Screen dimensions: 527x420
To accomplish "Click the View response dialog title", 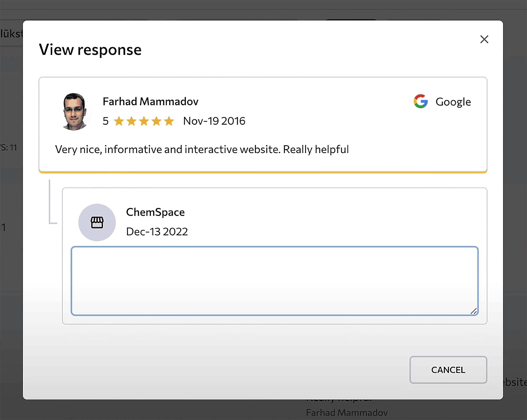I will [90, 49].
